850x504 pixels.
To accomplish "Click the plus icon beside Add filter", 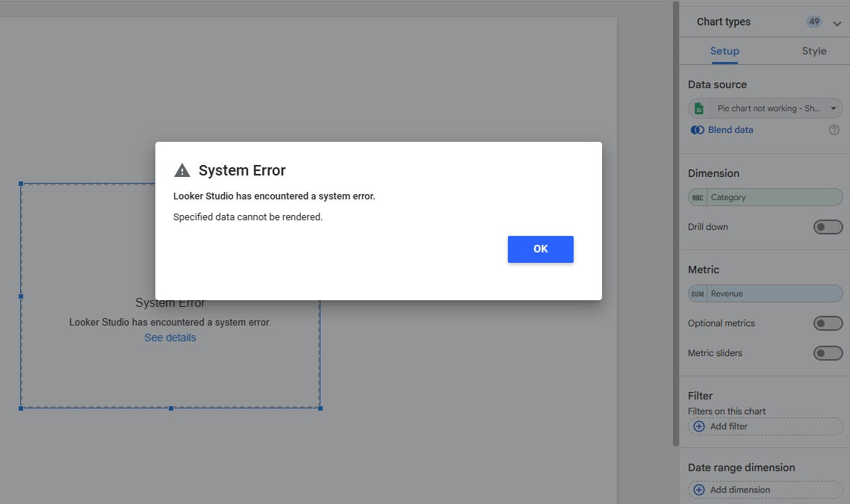I will click(699, 426).
